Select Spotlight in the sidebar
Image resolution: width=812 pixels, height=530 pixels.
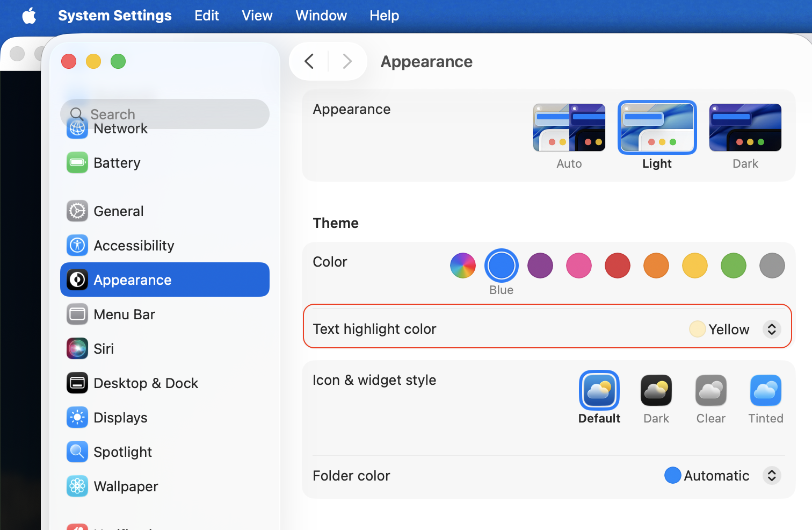point(122,452)
